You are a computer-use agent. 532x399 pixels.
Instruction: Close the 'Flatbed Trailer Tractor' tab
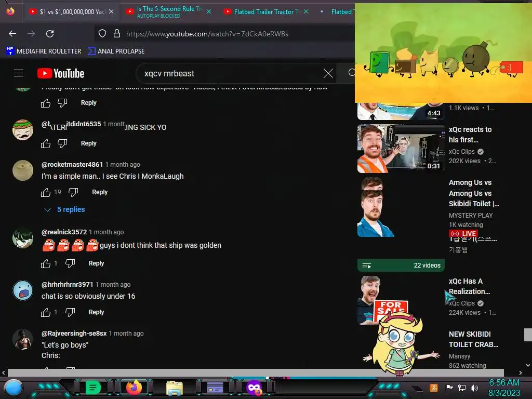click(x=306, y=11)
